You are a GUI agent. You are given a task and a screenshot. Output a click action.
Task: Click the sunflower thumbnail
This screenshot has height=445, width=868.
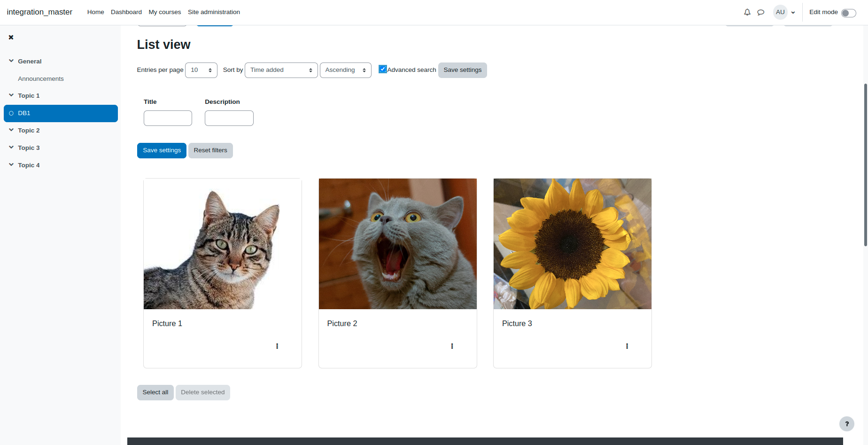573,244
